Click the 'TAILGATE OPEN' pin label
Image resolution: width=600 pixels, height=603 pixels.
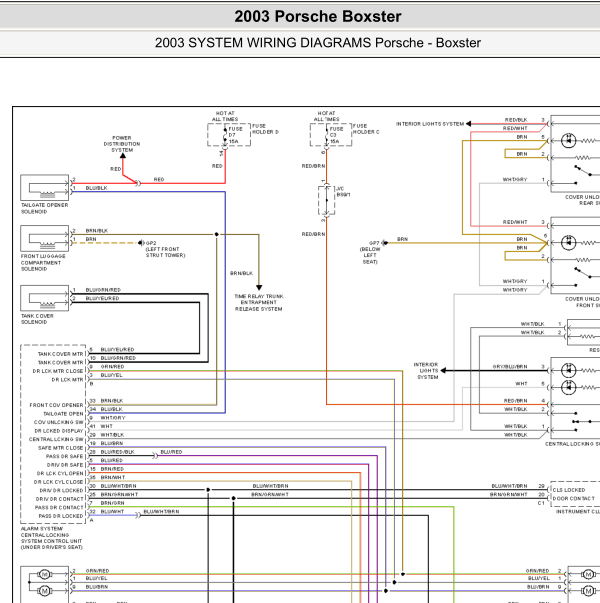point(63,414)
